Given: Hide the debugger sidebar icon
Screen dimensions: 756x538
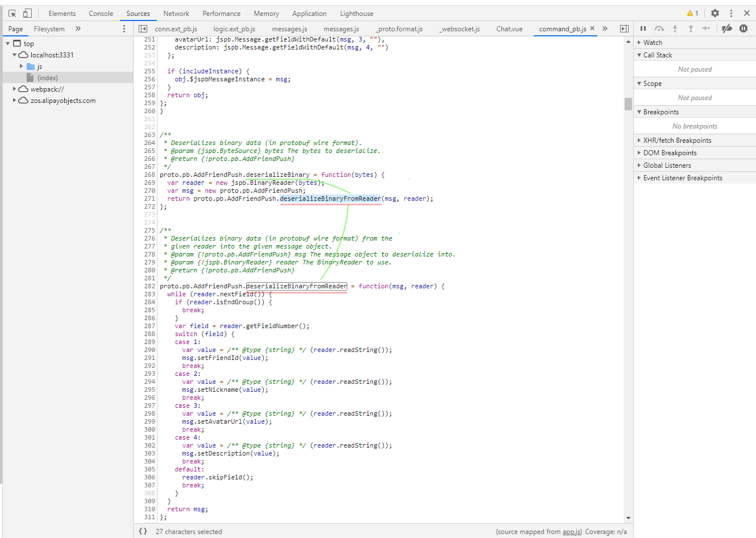Looking at the screenshot, I should (624, 28).
